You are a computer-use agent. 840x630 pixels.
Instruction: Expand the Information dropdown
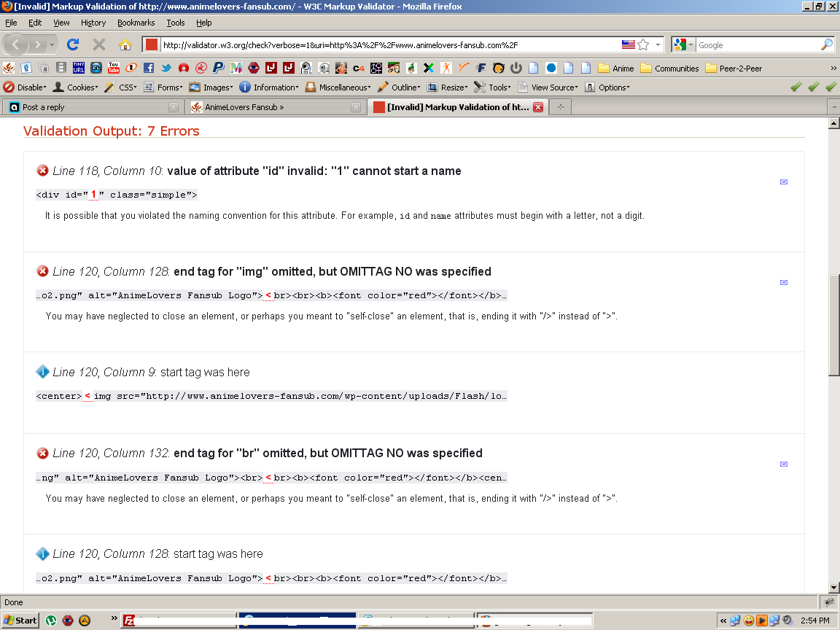point(268,87)
